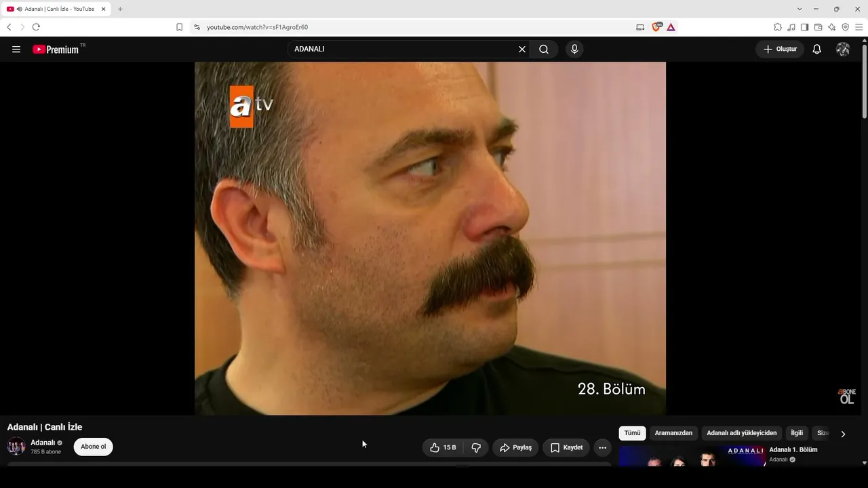This screenshot has width=868, height=488.
Task: Mute the tab via speaker icon
Action: tap(19, 9)
